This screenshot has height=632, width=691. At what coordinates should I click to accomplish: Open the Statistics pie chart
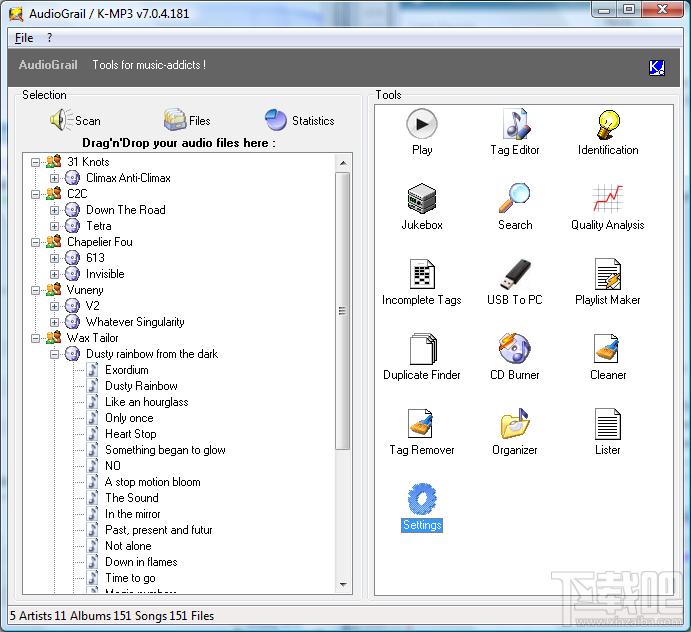click(276, 120)
